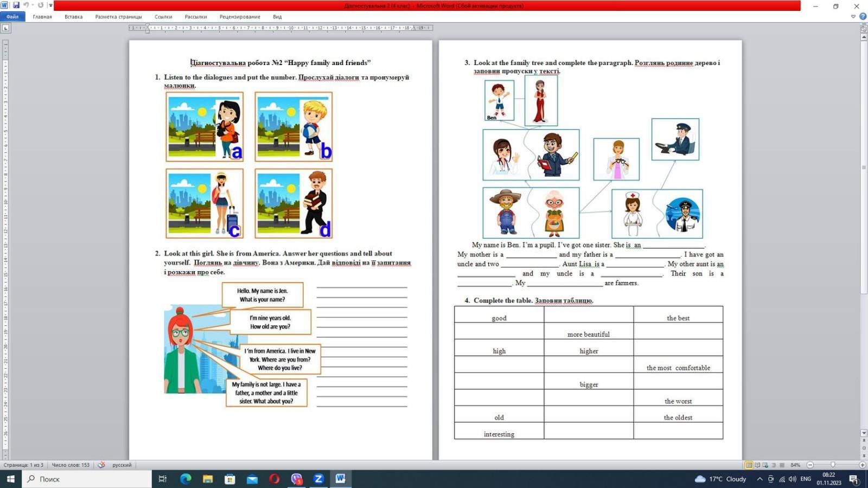Viewport: 868px width, 488px height.
Task: Open the Ссылки ribbon tab
Action: pyautogui.click(x=163, y=17)
